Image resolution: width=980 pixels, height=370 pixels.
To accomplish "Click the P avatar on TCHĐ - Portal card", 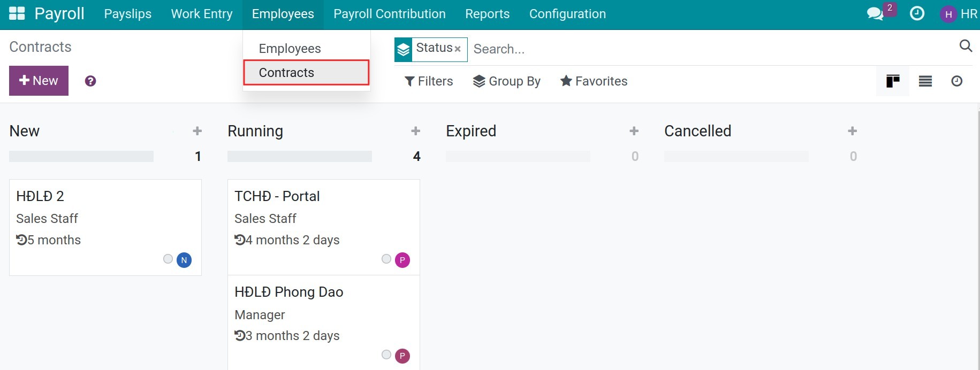I will tap(402, 260).
